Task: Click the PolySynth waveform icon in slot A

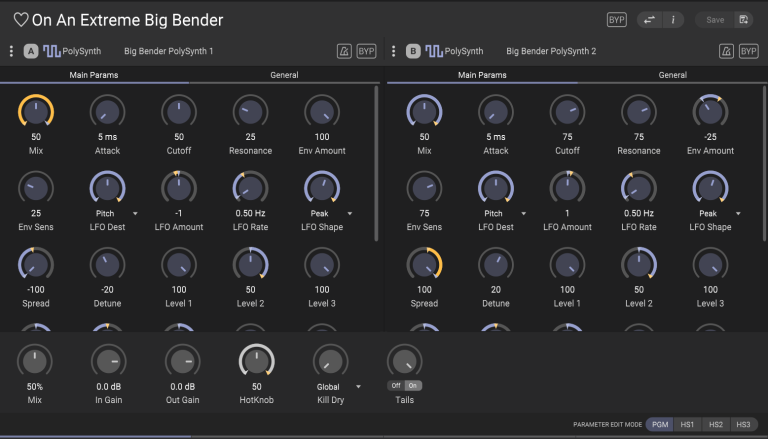Action: pos(52,51)
